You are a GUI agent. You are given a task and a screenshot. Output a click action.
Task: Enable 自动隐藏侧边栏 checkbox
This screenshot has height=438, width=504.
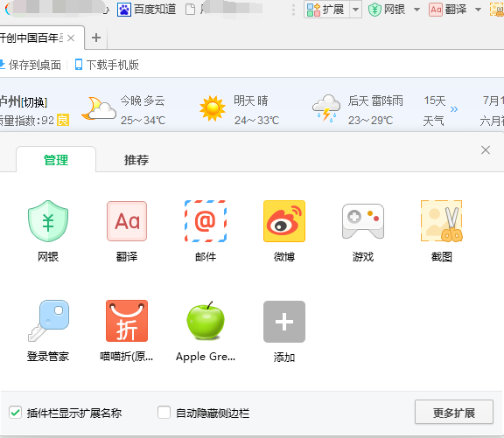tap(164, 413)
